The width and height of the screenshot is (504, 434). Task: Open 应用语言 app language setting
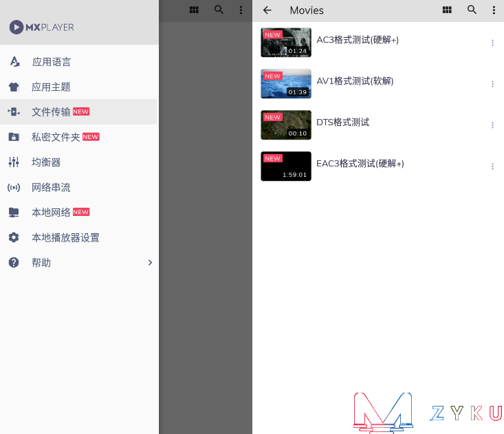pos(78,62)
